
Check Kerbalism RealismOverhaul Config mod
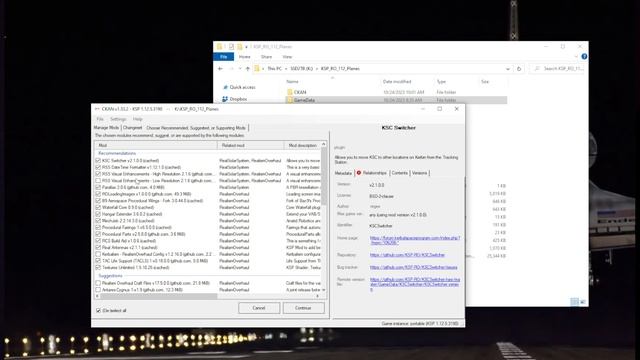[x=98, y=254]
